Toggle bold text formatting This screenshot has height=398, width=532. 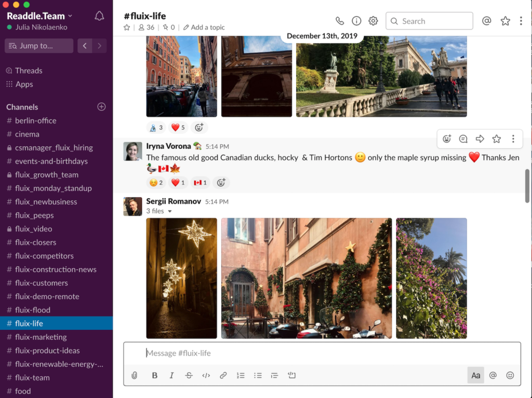154,375
